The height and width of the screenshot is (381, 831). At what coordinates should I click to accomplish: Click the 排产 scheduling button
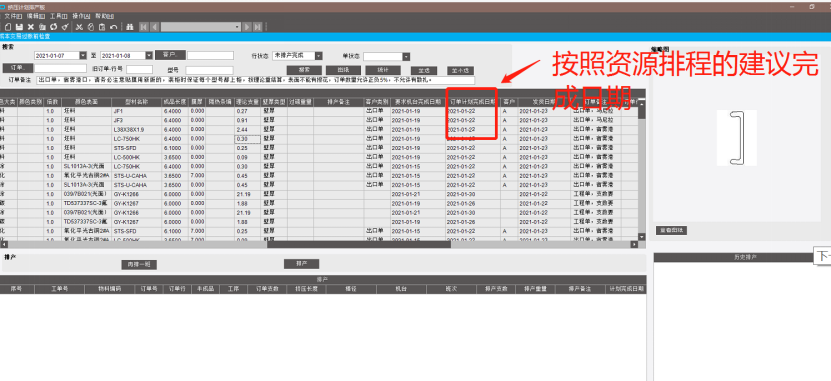tap(302, 264)
